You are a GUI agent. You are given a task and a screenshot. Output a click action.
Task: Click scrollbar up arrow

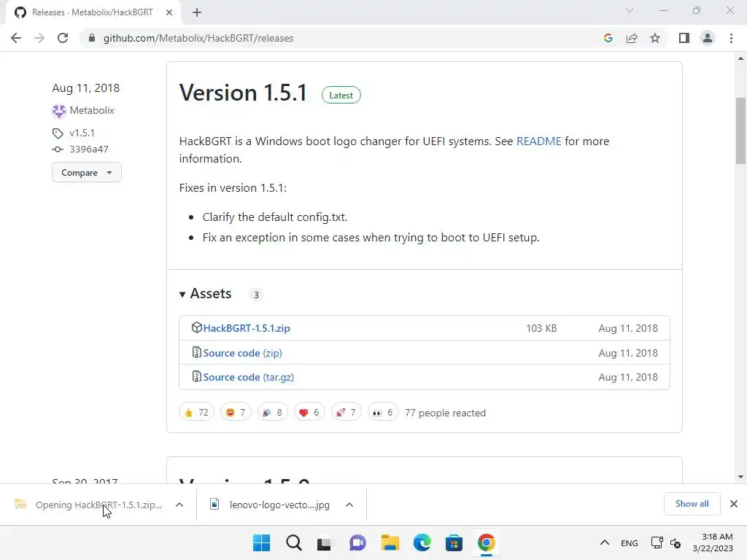tap(740, 58)
